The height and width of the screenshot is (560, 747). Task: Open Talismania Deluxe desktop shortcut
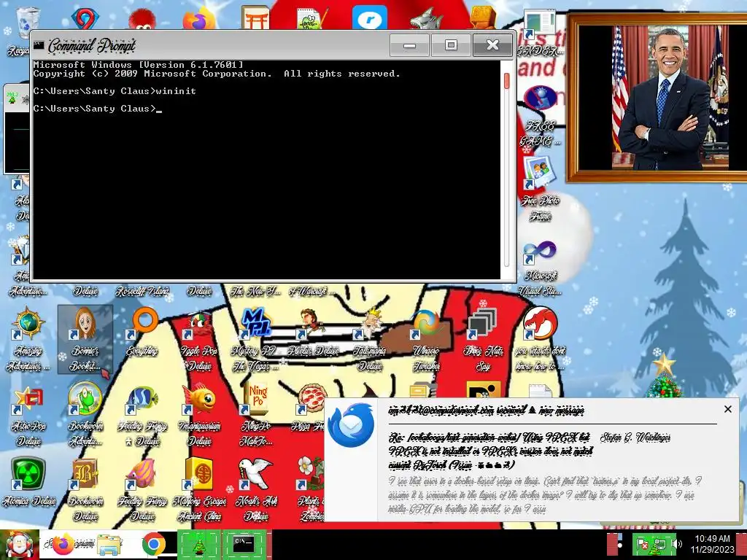pyautogui.click(x=370, y=339)
